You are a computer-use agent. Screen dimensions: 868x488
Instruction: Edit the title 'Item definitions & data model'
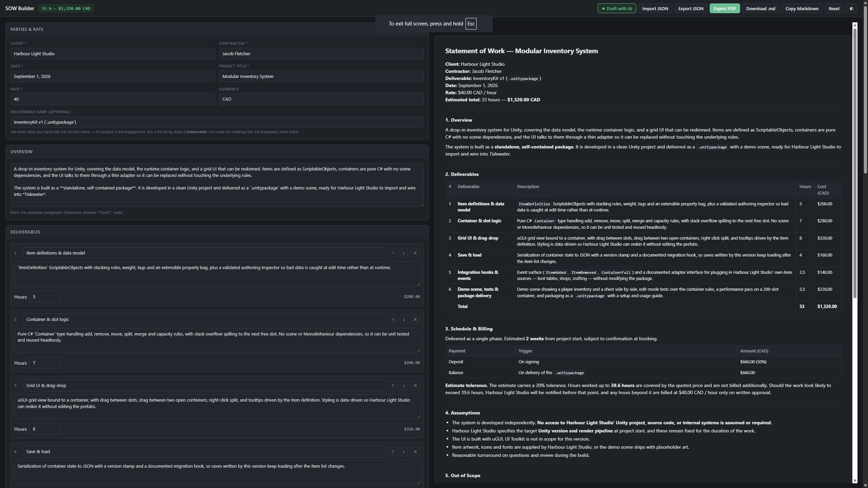[204, 253]
